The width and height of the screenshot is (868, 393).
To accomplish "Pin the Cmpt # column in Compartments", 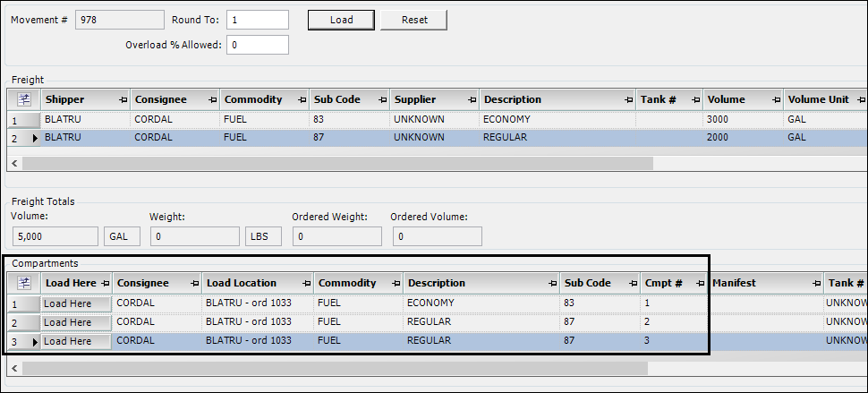I will click(x=700, y=284).
